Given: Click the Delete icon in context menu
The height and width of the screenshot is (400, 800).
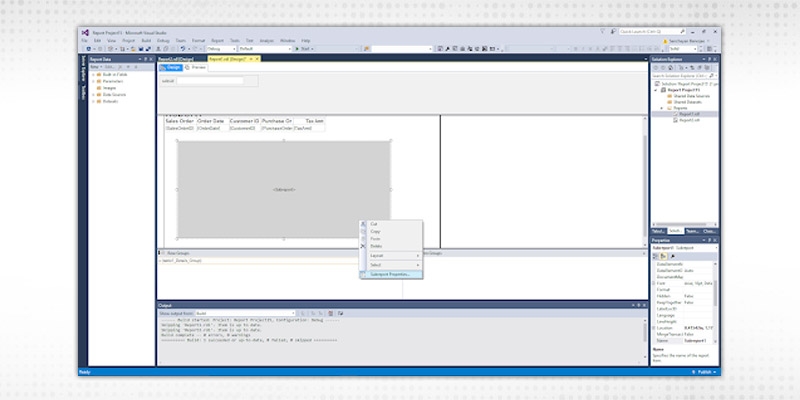Looking at the screenshot, I should 365,246.
